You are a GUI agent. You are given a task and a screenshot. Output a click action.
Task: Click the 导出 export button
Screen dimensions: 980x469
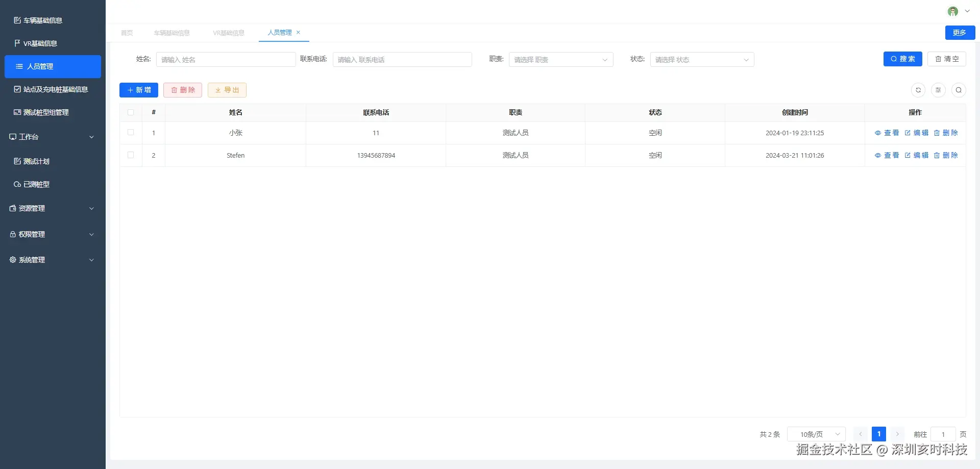pos(227,90)
